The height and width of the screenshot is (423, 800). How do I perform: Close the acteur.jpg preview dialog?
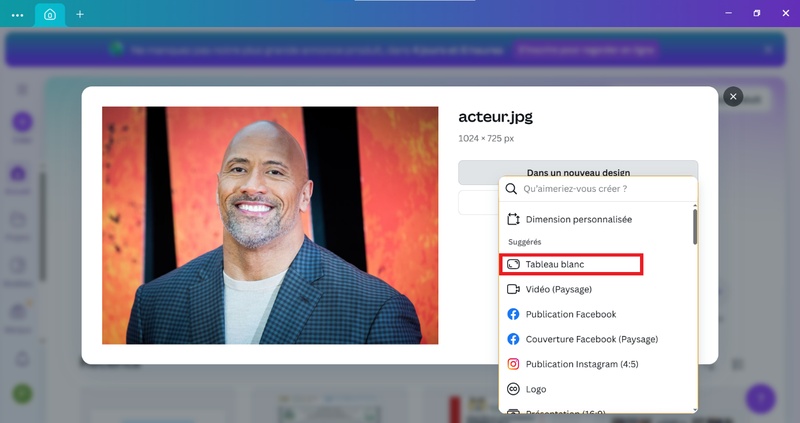[733, 96]
